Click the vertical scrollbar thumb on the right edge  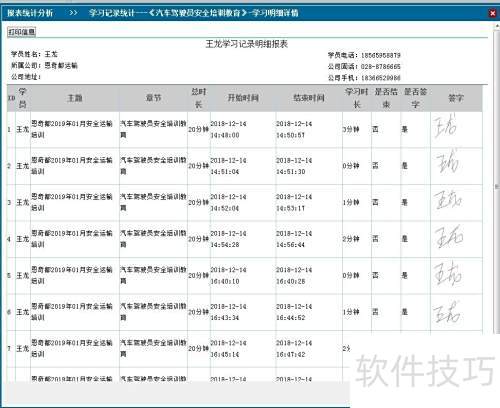pos(497,187)
